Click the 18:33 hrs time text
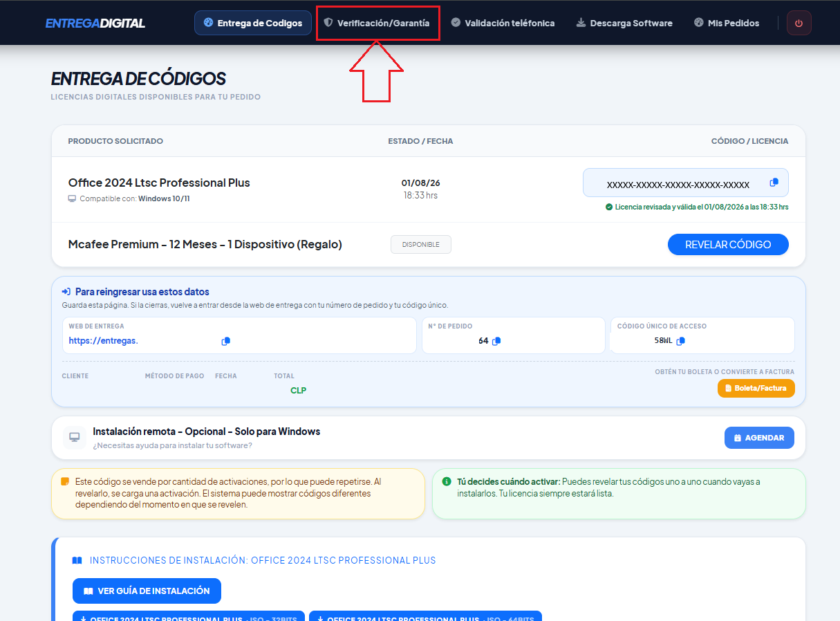Screen dimensions: 840x621 tap(421, 196)
